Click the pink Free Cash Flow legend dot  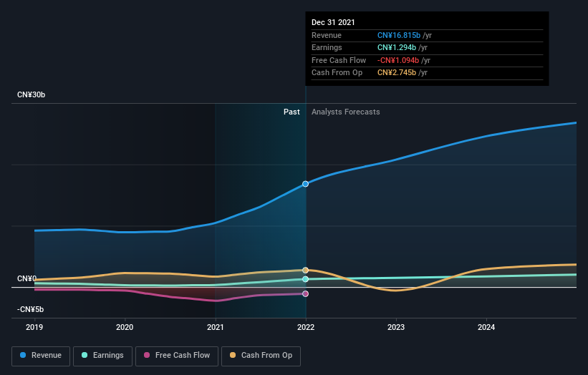click(147, 355)
